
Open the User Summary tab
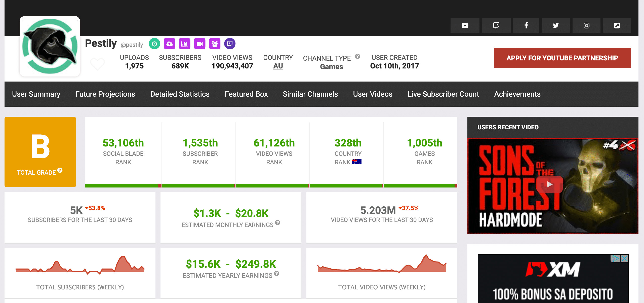tap(36, 94)
